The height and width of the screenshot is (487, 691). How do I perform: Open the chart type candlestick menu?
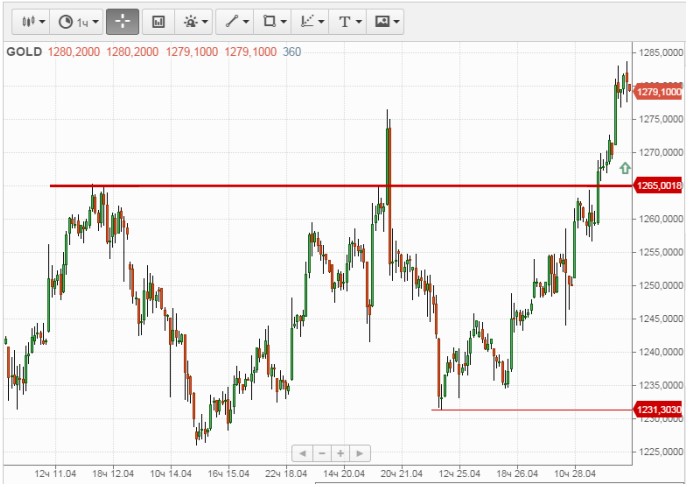[x=32, y=22]
